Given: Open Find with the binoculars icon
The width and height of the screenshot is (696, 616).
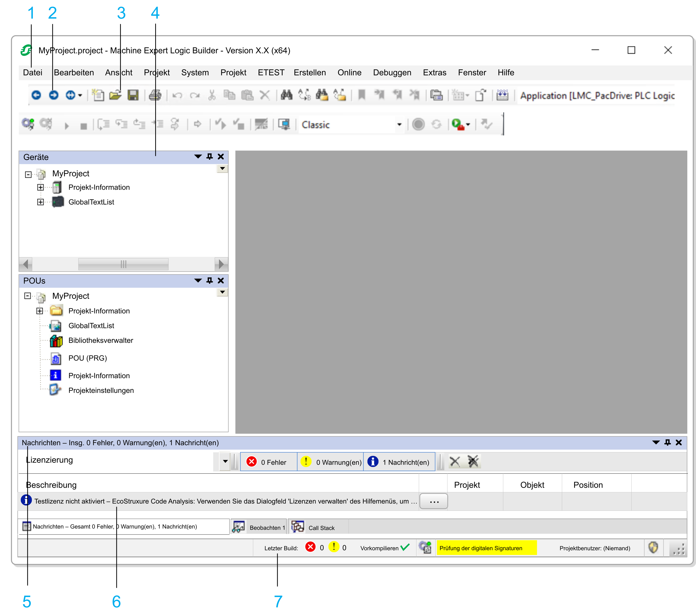Looking at the screenshot, I should pyautogui.click(x=286, y=95).
